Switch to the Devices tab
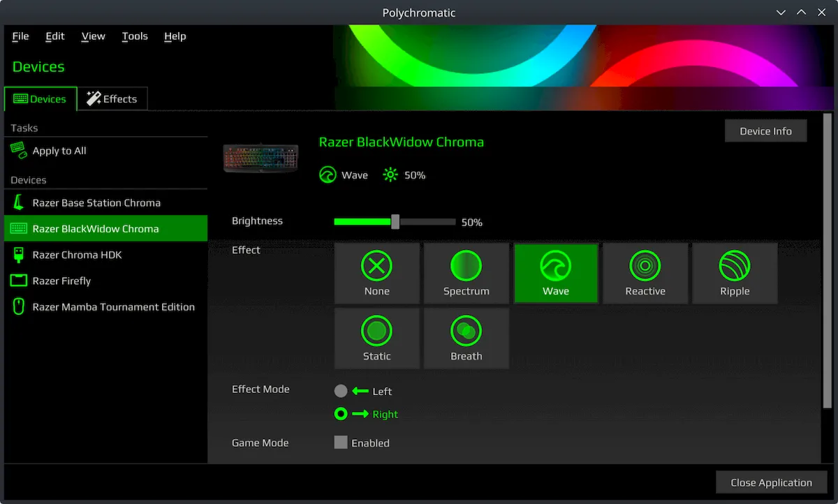This screenshot has width=838, height=504. pyautogui.click(x=41, y=98)
